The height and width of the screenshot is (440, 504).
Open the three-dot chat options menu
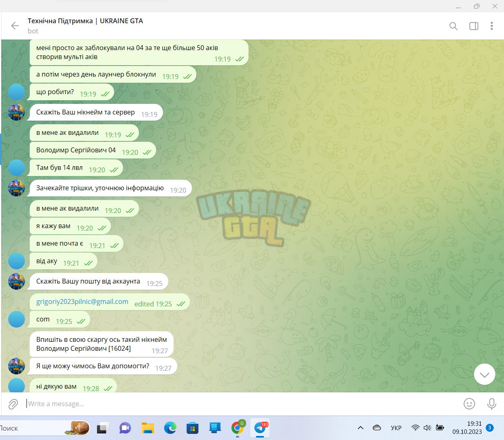tap(492, 26)
